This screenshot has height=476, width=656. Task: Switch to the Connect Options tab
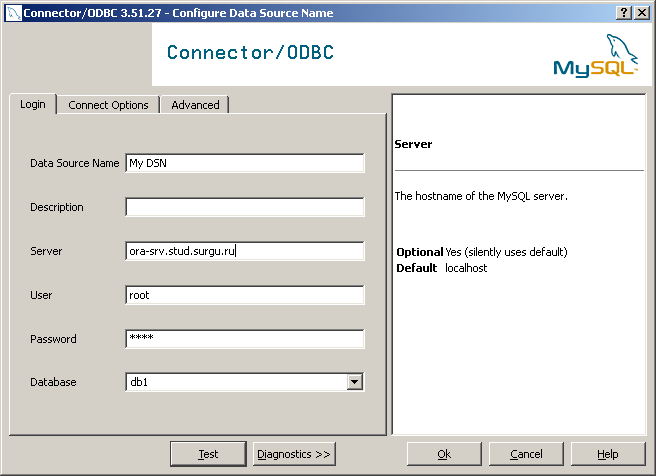click(108, 105)
